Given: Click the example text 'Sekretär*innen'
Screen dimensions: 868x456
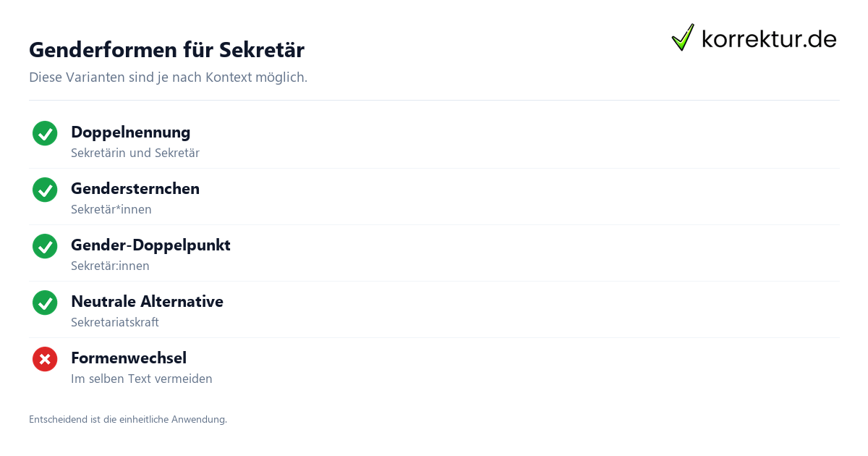Looking at the screenshot, I should coord(111,209).
